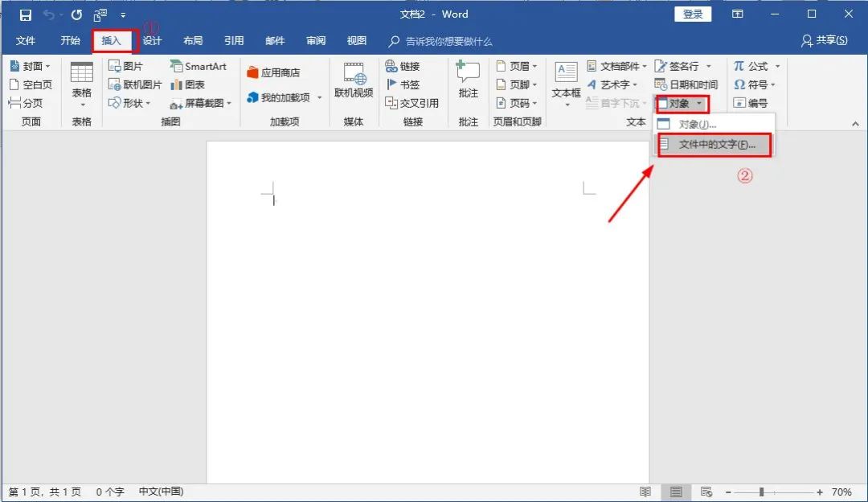Open the 文件 tab
This screenshot has width=868, height=502.
click(x=26, y=41)
